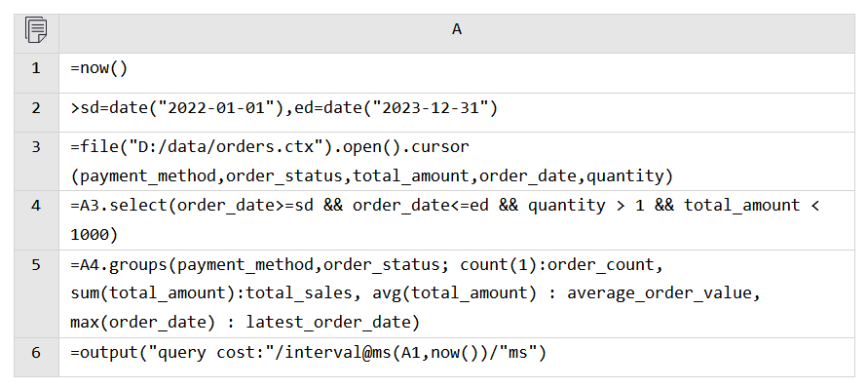
Task: Click the 1000) text in row 4
Action: pyautogui.click(x=94, y=235)
